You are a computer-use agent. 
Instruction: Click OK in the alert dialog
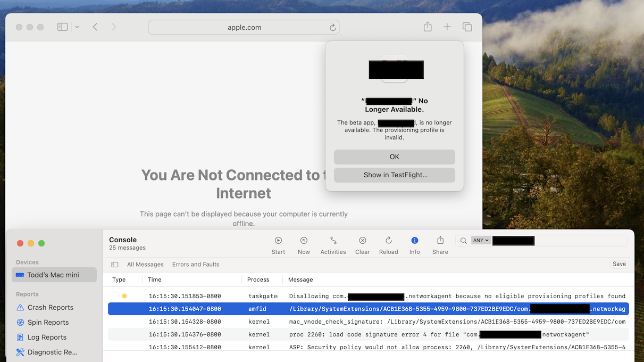[395, 157]
